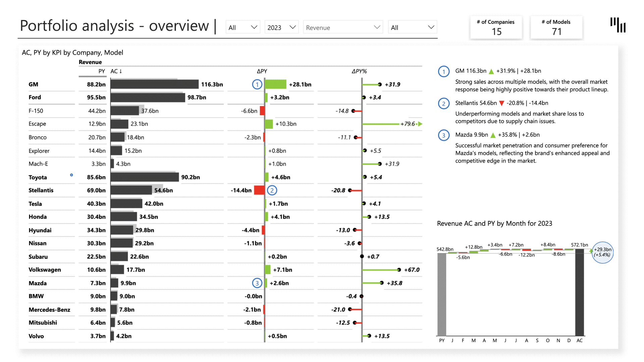Click numbered circle 2 in comments panel
This screenshot has height=362, width=644.
(443, 104)
